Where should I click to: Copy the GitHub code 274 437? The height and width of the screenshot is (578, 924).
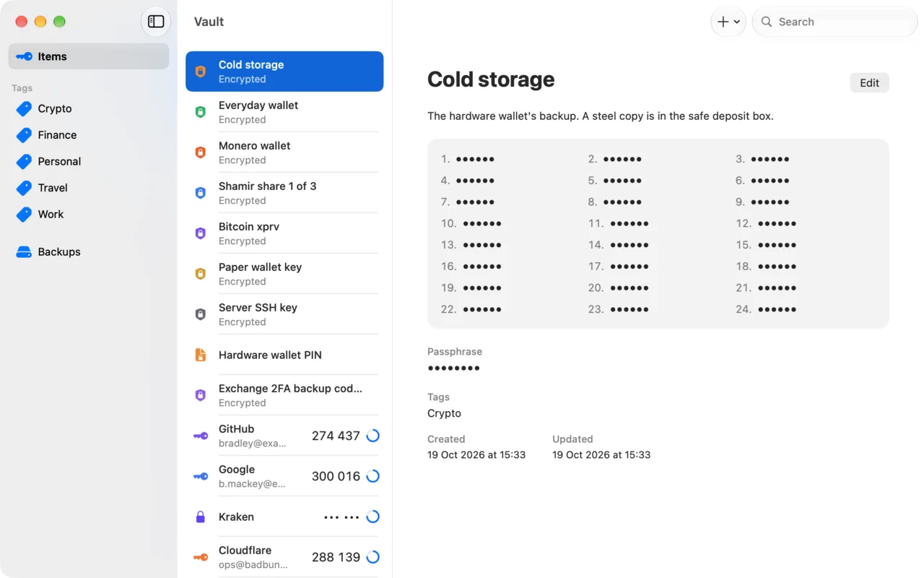(x=336, y=436)
